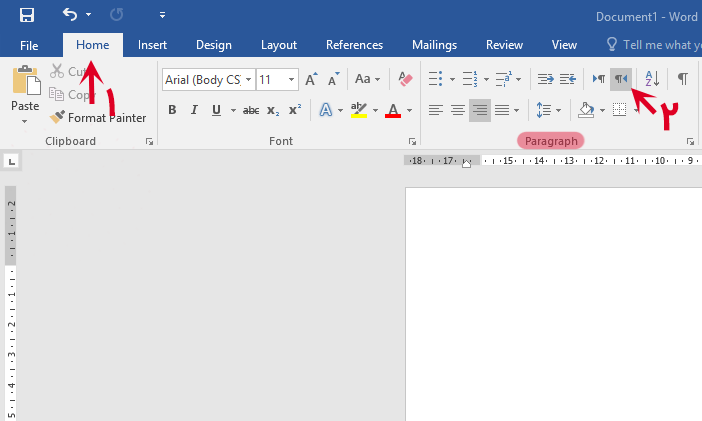Screen dimensions: 702x421
Task: Click inside the blank document page
Action: [x=553, y=305]
